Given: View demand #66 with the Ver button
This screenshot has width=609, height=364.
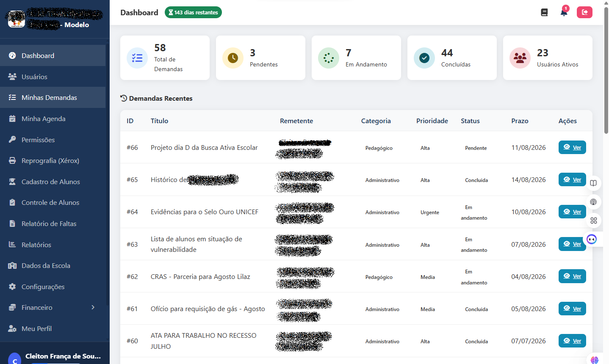Looking at the screenshot, I should point(572,147).
